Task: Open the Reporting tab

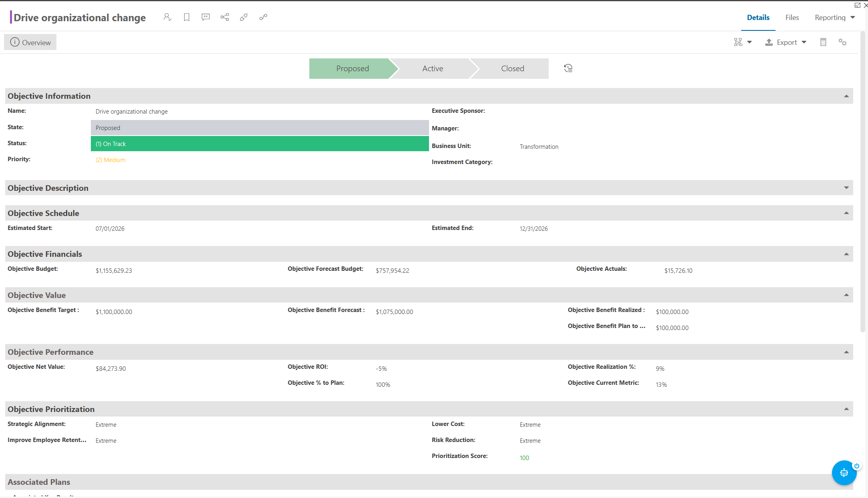Action: point(830,18)
